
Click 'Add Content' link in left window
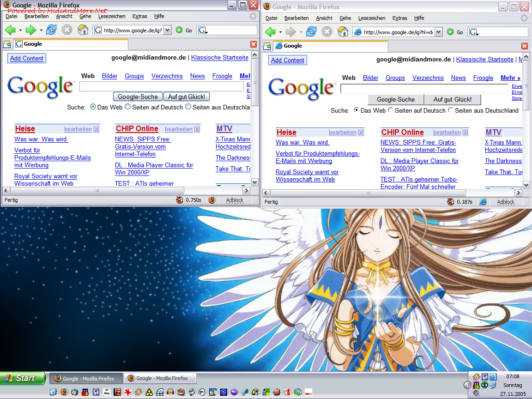(27, 58)
